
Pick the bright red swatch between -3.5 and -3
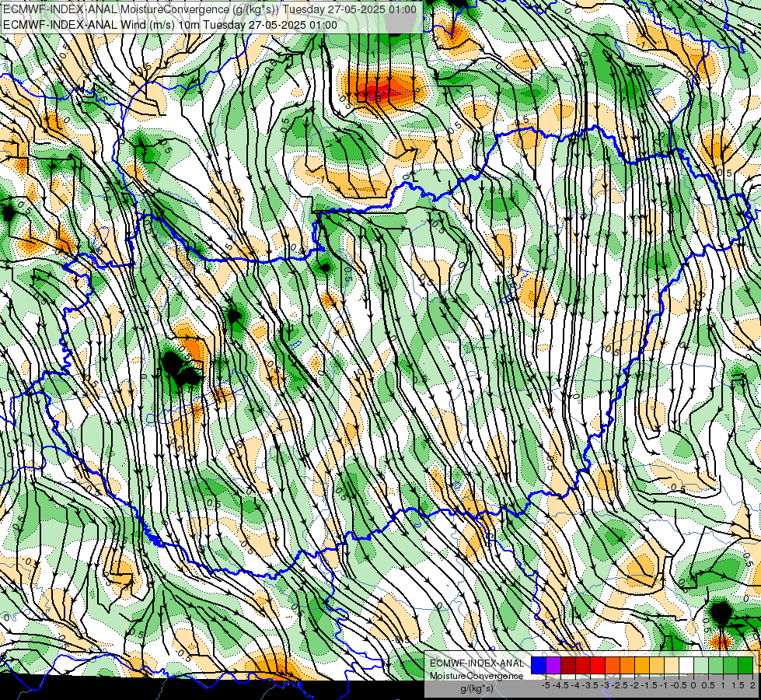(598, 665)
